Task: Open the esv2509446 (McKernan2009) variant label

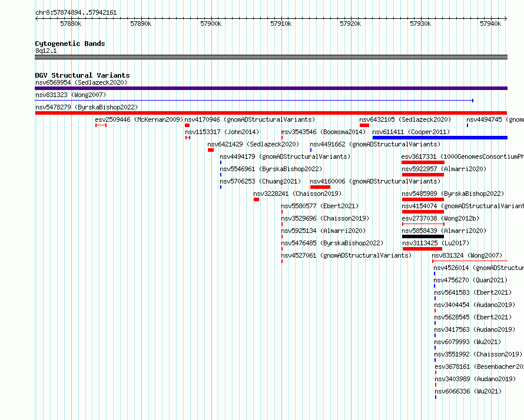Action: pos(139,119)
